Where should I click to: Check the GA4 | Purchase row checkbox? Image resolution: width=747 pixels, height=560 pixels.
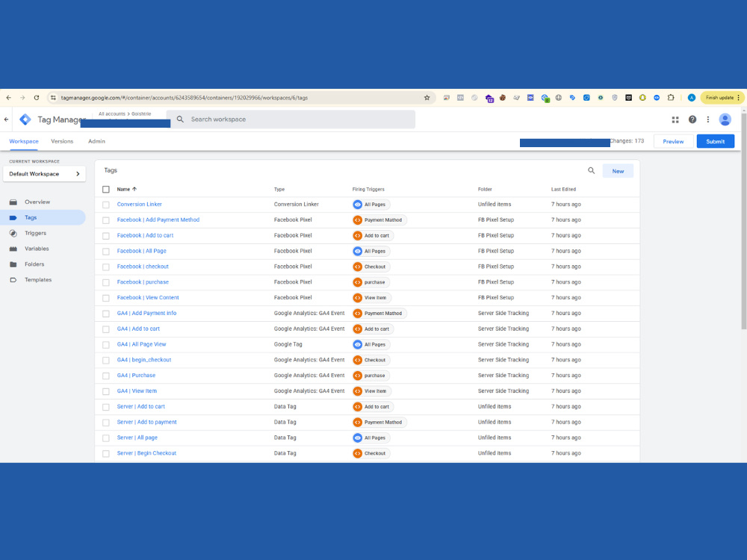(x=106, y=376)
